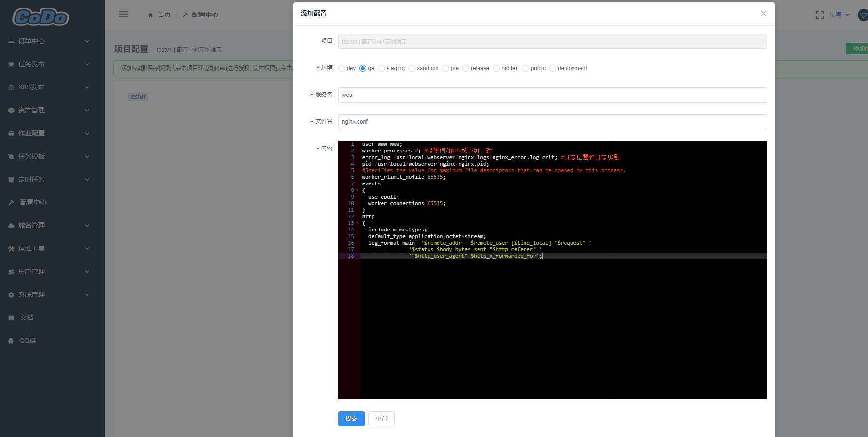Toggle the hamburger sidebar collapse icon
This screenshot has width=868, height=437.
click(124, 14)
